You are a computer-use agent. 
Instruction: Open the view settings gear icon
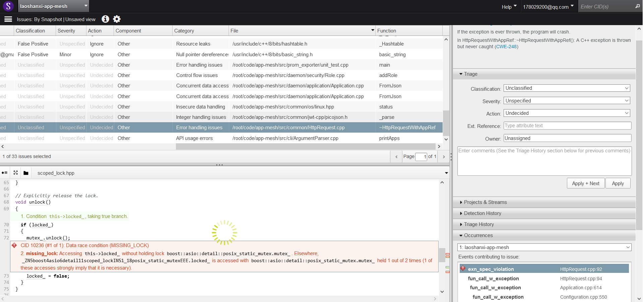pos(117,19)
